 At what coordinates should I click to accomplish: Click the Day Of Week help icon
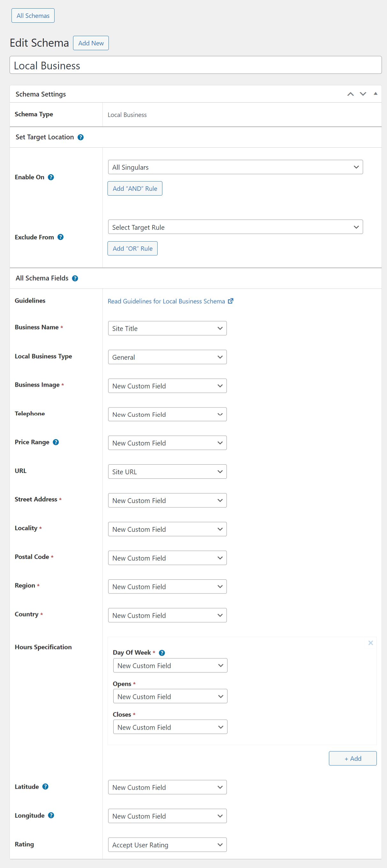[162, 653]
